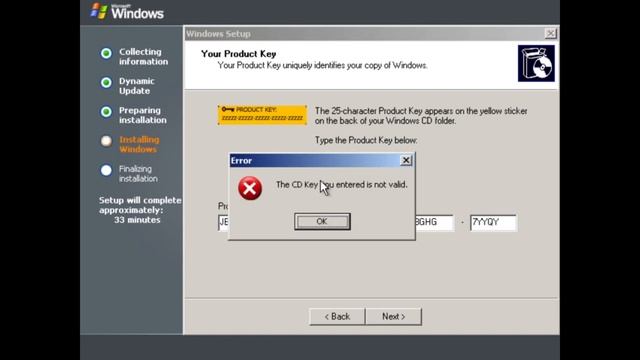The image size is (640, 360).
Task: Click the 'Your Product Key' heading
Action: point(238,54)
